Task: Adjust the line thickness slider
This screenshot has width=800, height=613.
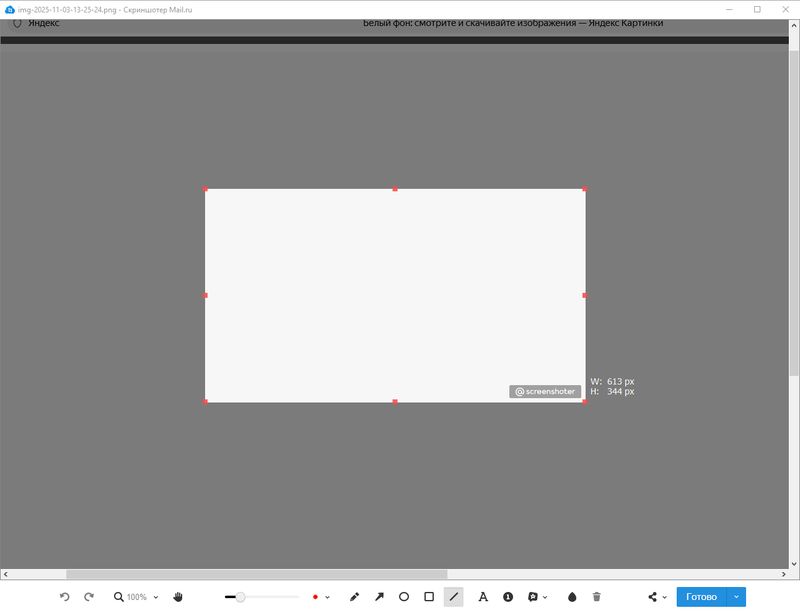Action: coord(241,597)
